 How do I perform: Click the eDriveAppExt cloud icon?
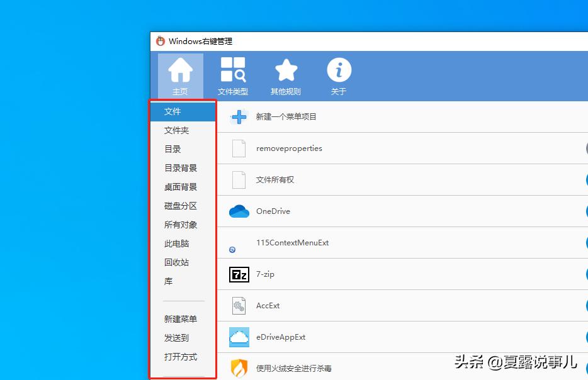point(239,337)
